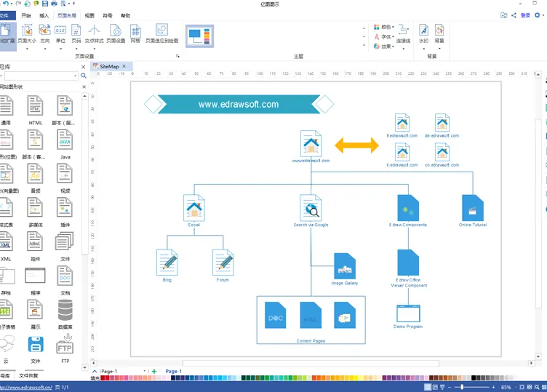Select the highlighted theme thumbnail in ribbon

pos(199,36)
